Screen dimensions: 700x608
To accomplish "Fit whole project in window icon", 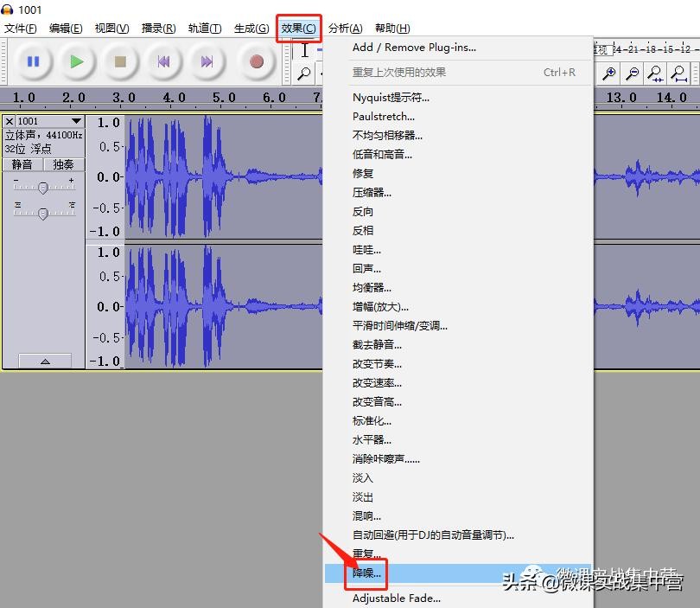I will [680, 74].
